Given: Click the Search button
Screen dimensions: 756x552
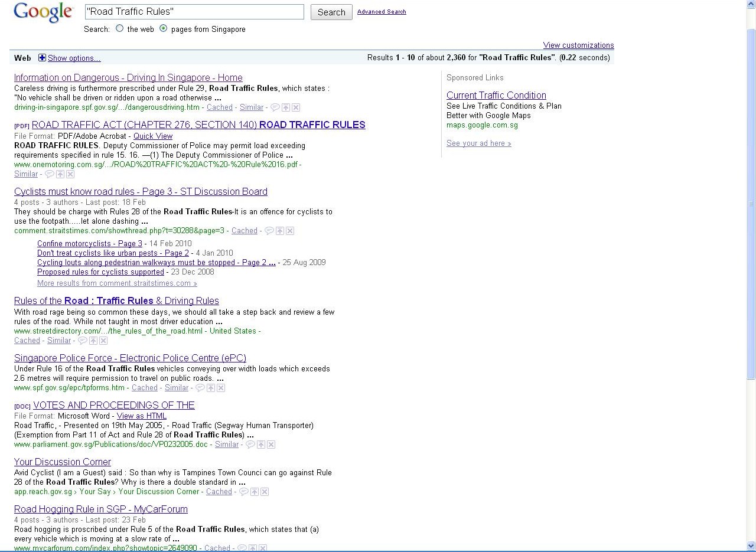Looking at the screenshot, I should 331,12.
